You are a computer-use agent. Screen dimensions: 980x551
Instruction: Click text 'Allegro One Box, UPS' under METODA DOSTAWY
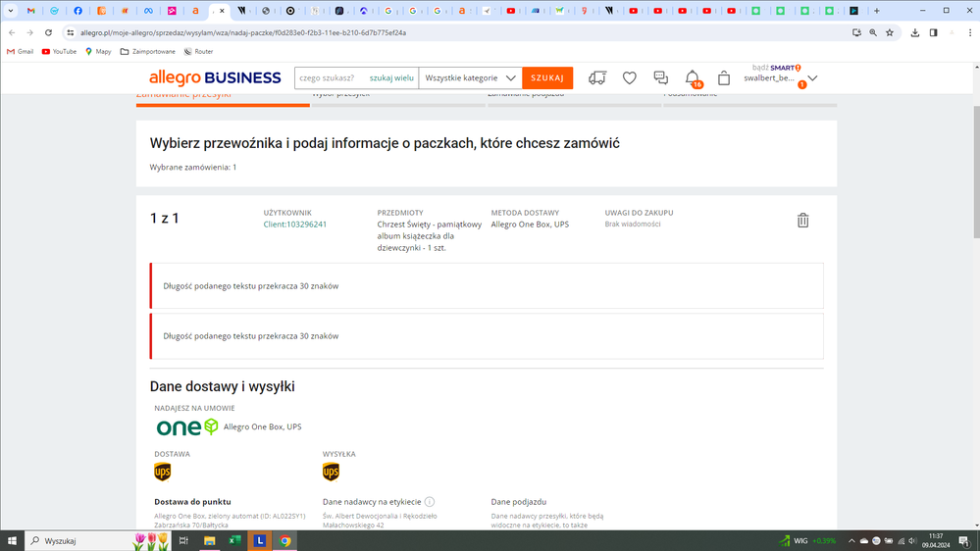point(530,225)
